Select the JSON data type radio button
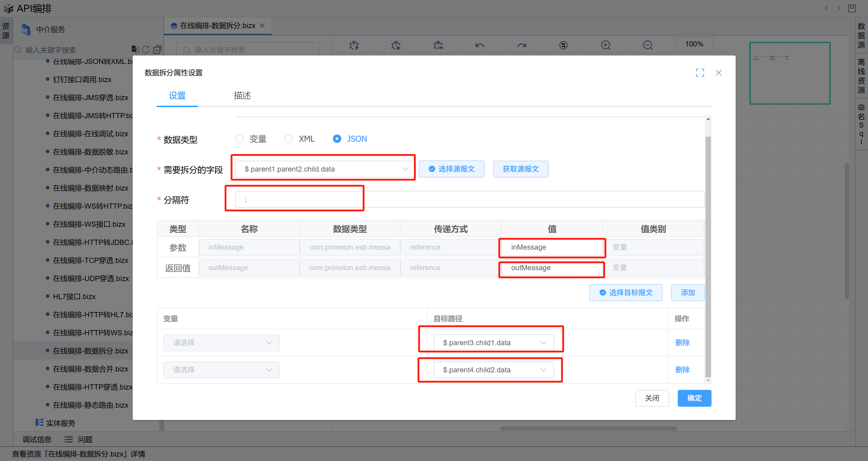 [x=337, y=139]
